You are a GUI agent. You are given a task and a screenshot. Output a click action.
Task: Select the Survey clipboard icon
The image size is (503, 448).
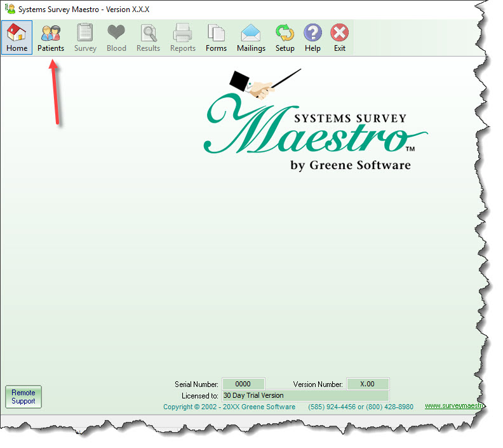coord(85,37)
